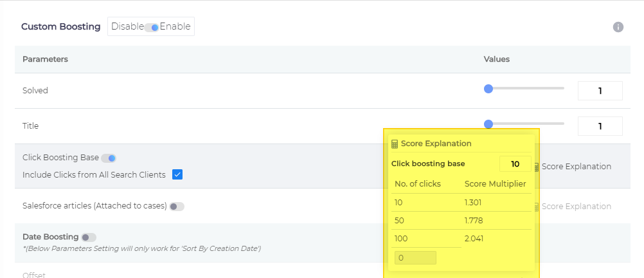Click the Title value input box
This screenshot has width=644, height=278.
pos(600,126)
